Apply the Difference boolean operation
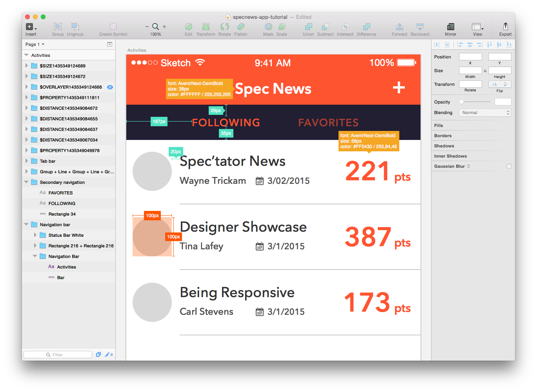 pos(366,27)
